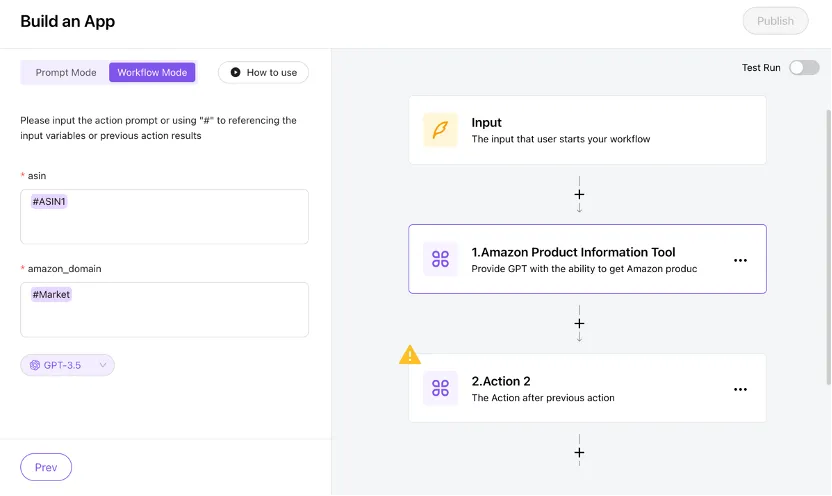Click the OpenAI logo in the GPT-3.5 selector
Viewport: 832px width, 496px height.
[x=35, y=365]
